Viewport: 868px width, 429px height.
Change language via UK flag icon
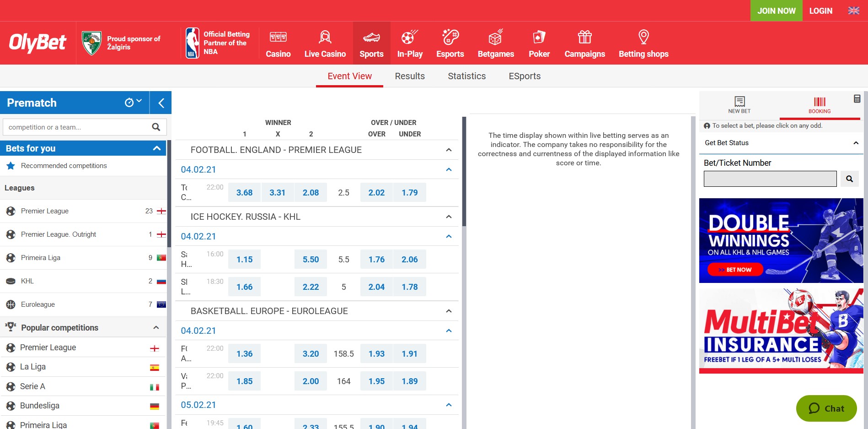853,11
